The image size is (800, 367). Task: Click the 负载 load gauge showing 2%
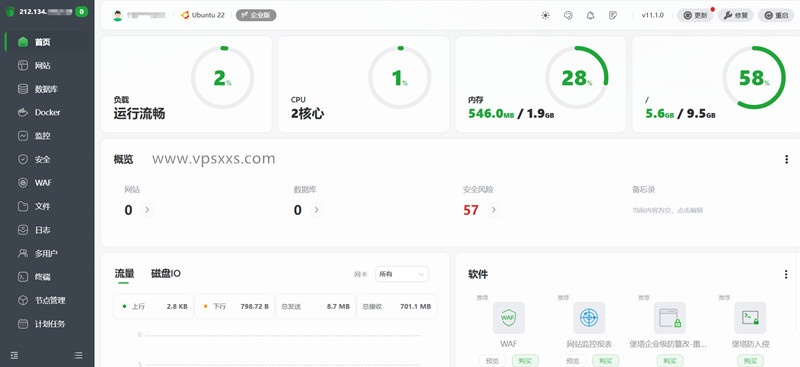(x=222, y=78)
